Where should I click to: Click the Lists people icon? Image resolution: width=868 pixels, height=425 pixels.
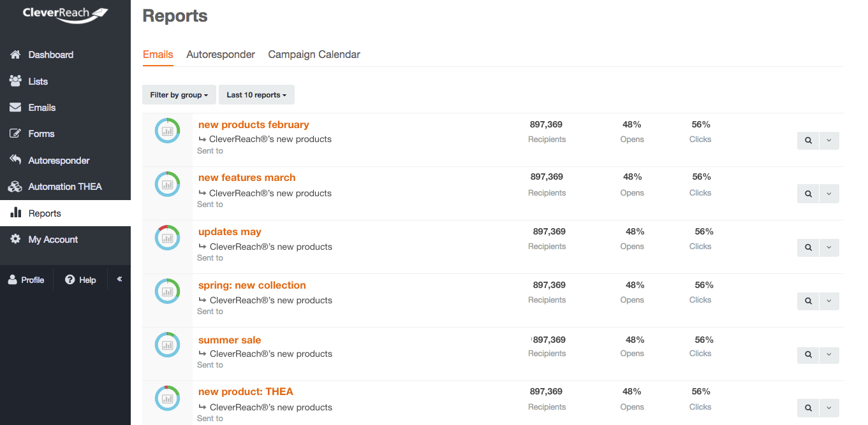pos(15,81)
